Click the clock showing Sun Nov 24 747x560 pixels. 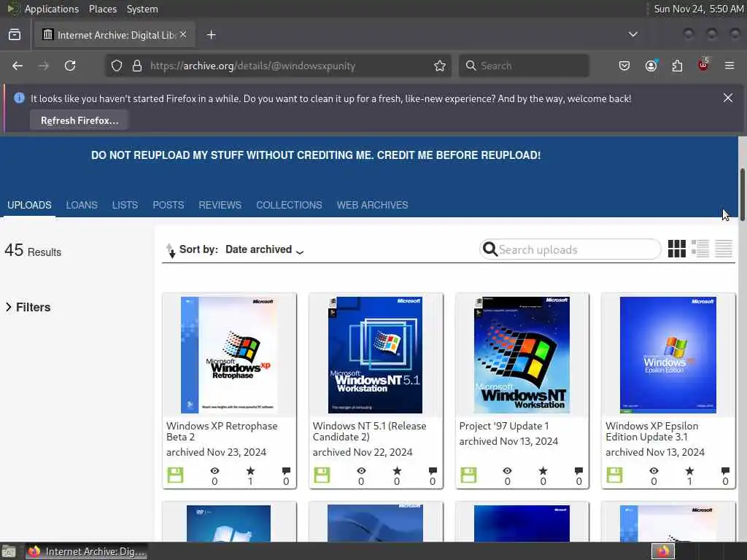[x=698, y=9]
